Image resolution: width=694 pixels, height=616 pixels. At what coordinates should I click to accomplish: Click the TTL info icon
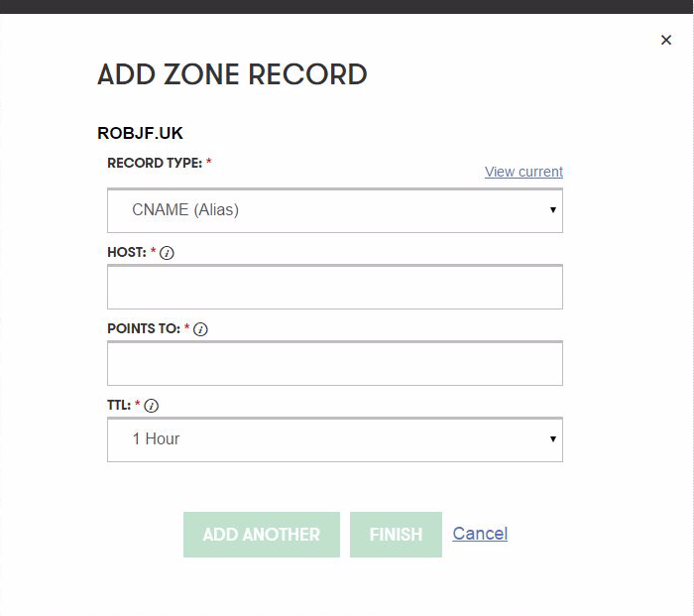(152, 406)
